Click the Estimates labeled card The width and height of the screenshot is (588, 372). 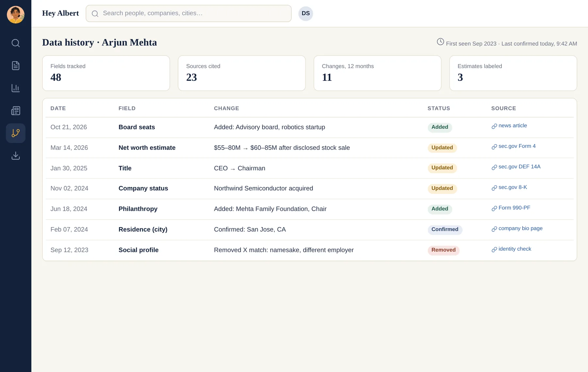[x=513, y=73]
